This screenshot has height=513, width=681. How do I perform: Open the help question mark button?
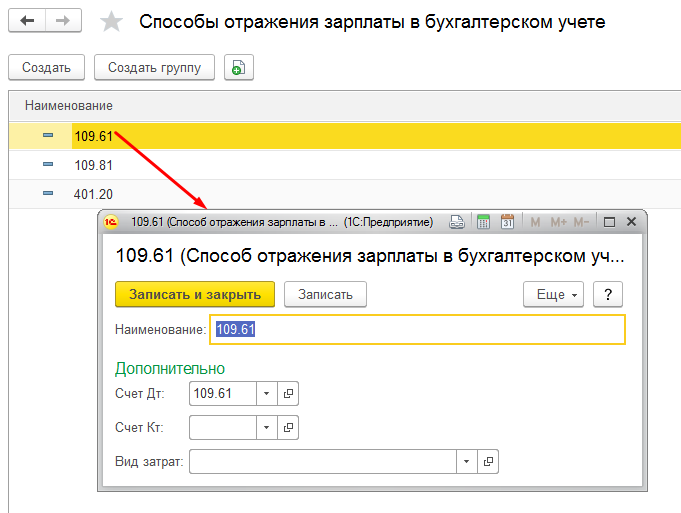pyautogui.click(x=608, y=294)
